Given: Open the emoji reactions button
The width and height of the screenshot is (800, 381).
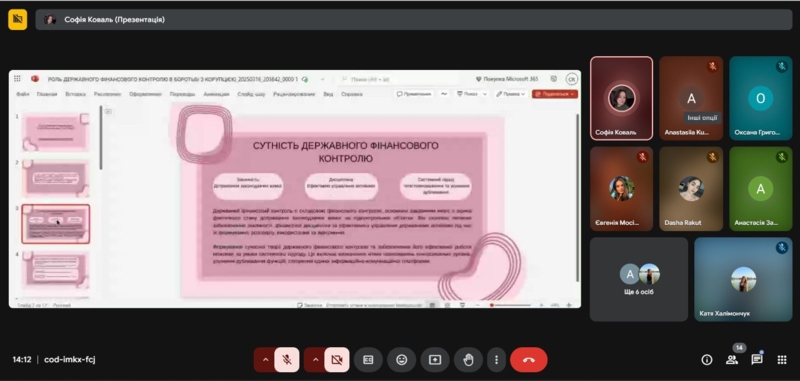Looking at the screenshot, I should pos(402,360).
